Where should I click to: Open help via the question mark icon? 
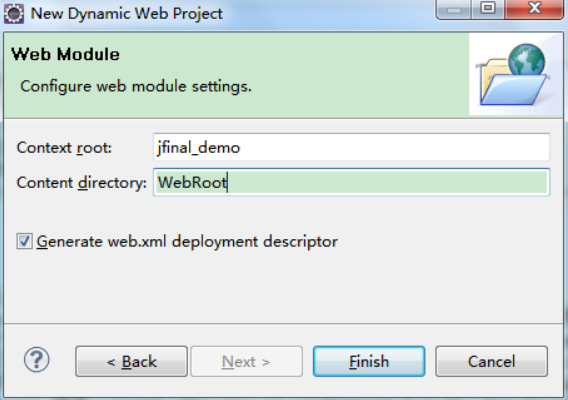click(37, 360)
